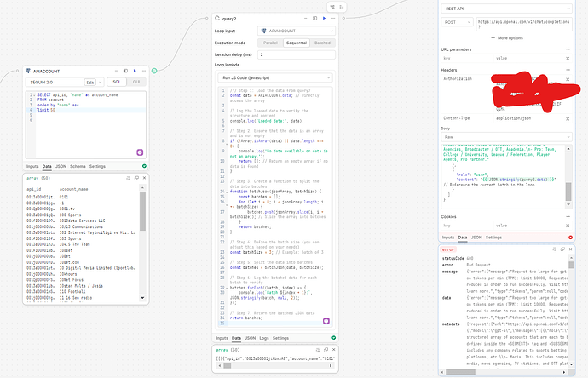Image resolution: width=588 pixels, height=378 pixels.
Task: Open query2 JSON tab
Action: tap(251, 338)
